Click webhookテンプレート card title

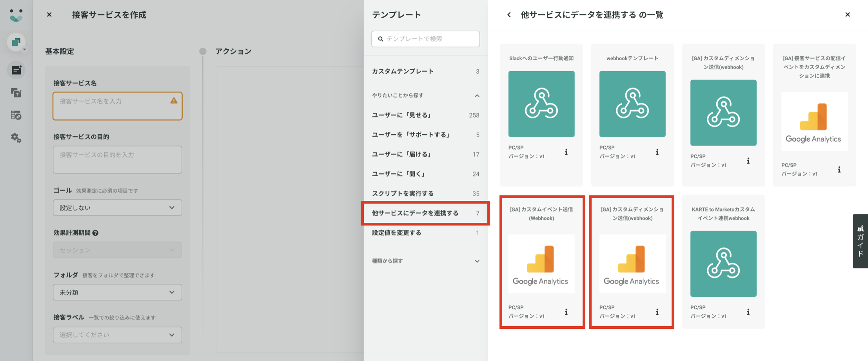632,58
